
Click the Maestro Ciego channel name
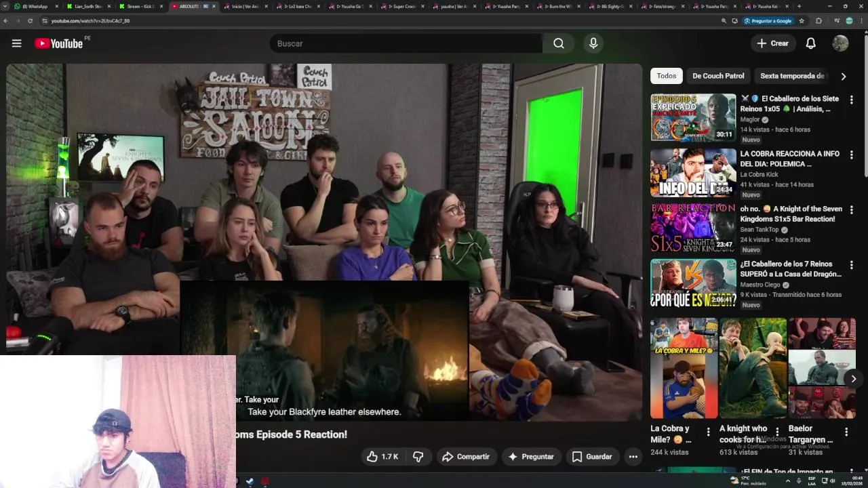(760, 285)
